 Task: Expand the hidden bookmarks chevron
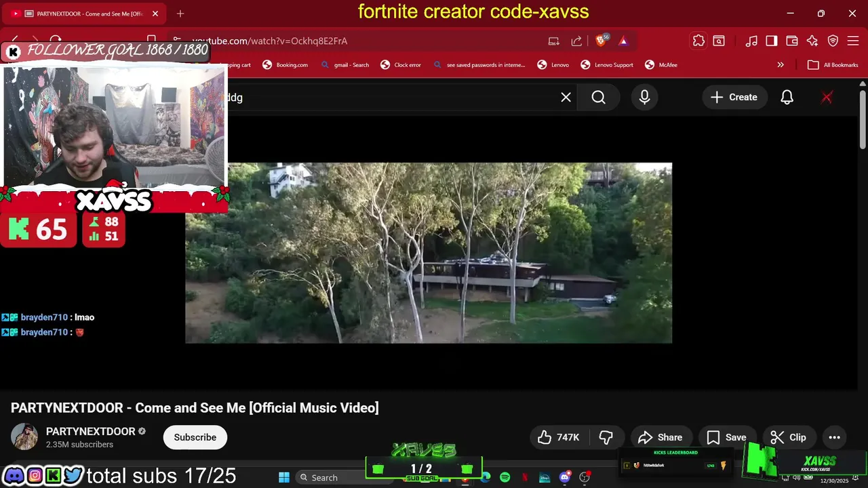[781, 65]
